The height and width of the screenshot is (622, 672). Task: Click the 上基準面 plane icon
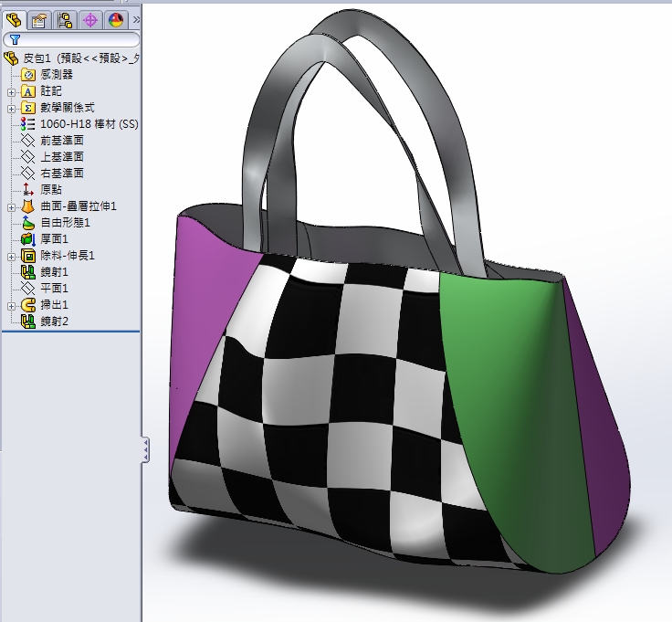pyautogui.click(x=28, y=157)
